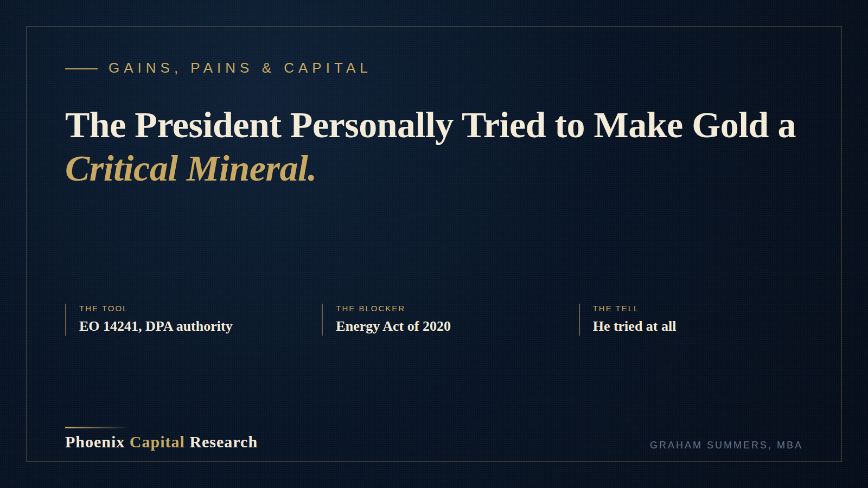Click the "GAINS, PAINS & CAPITAL" header text
868x488 pixels.
239,68
